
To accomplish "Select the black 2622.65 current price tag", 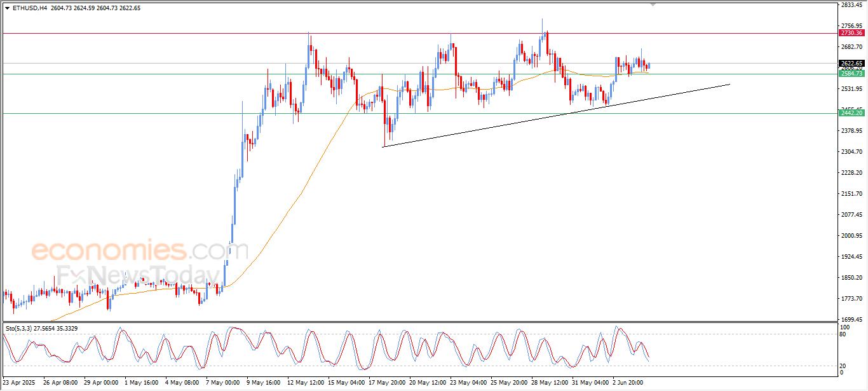I will 851,63.
